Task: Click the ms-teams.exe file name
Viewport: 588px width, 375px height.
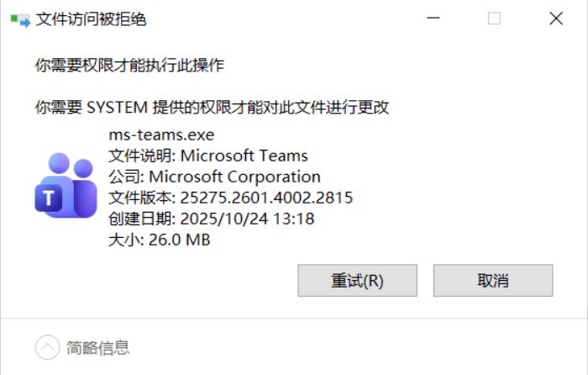Action: [x=161, y=135]
